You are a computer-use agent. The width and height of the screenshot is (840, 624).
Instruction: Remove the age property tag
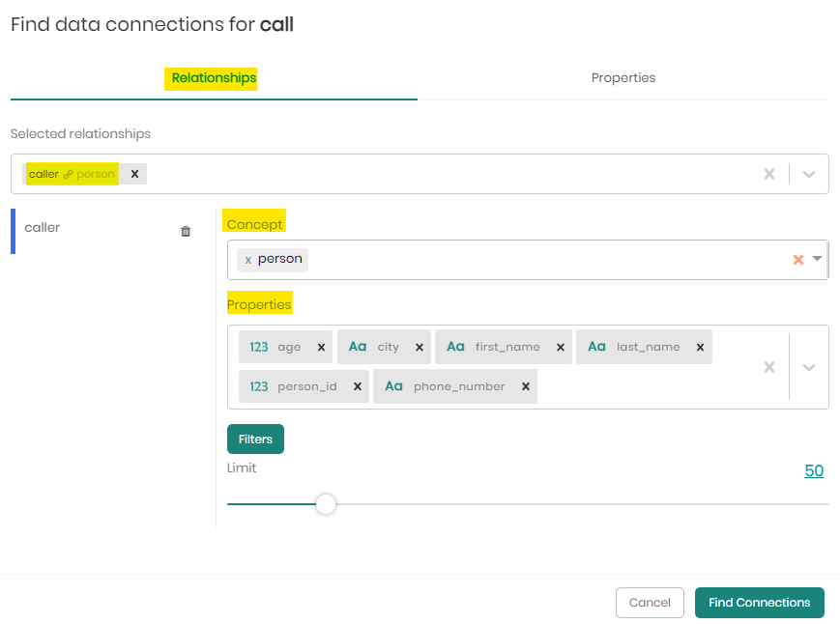tap(321, 347)
